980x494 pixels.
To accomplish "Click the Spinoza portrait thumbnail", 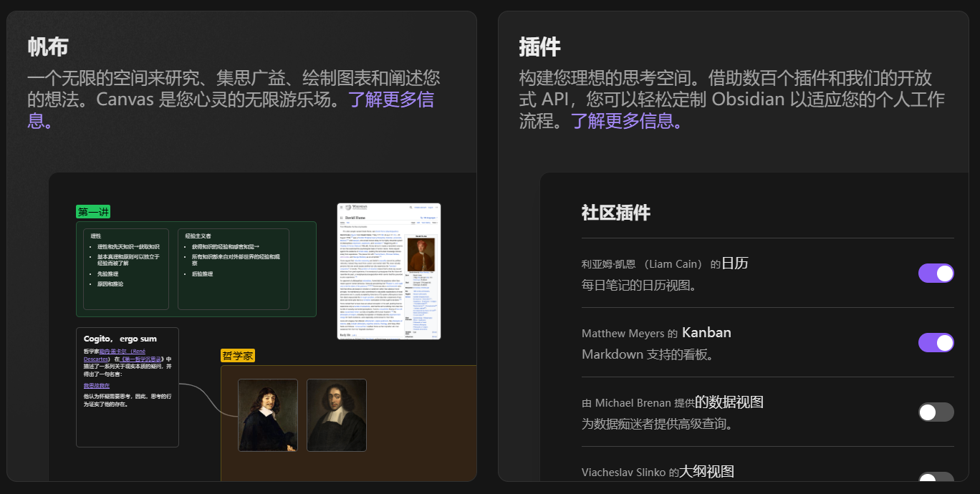I will click(x=337, y=415).
